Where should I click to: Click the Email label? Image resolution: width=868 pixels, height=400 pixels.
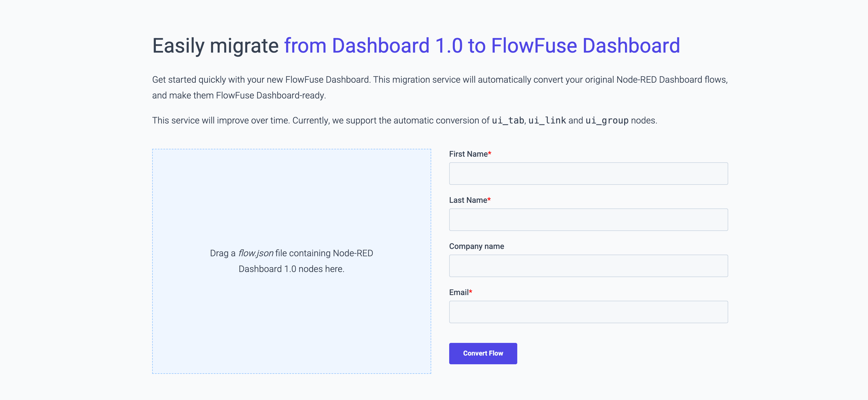(460, 292)
